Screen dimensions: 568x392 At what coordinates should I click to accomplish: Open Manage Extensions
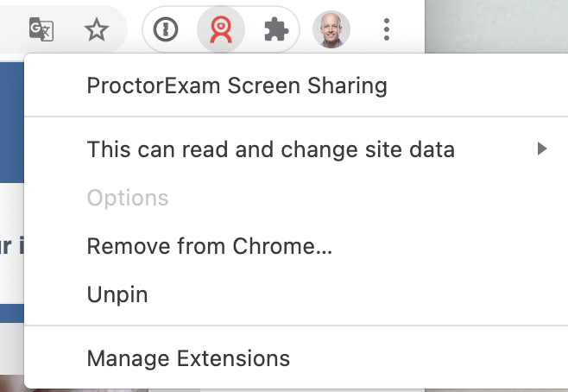188,358
